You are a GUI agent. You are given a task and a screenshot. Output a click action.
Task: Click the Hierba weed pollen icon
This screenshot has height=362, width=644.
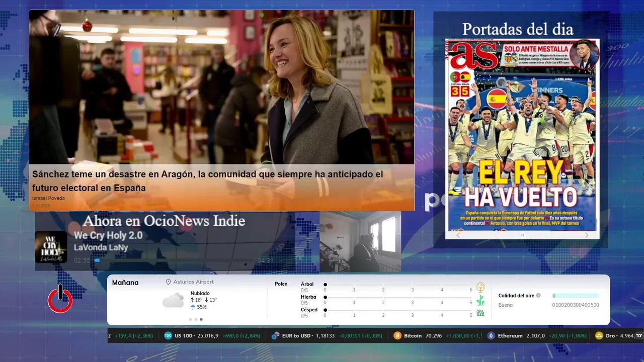[480, 300]
